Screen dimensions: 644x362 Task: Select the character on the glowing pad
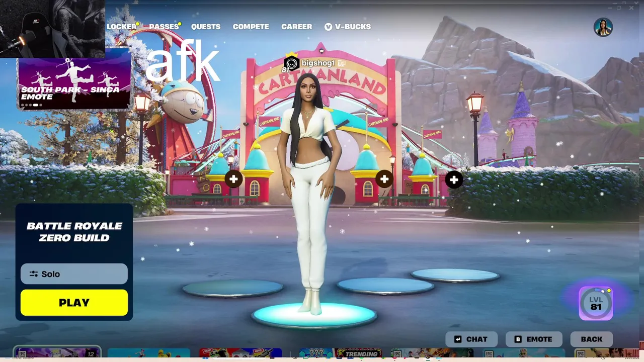click(310, 194)
